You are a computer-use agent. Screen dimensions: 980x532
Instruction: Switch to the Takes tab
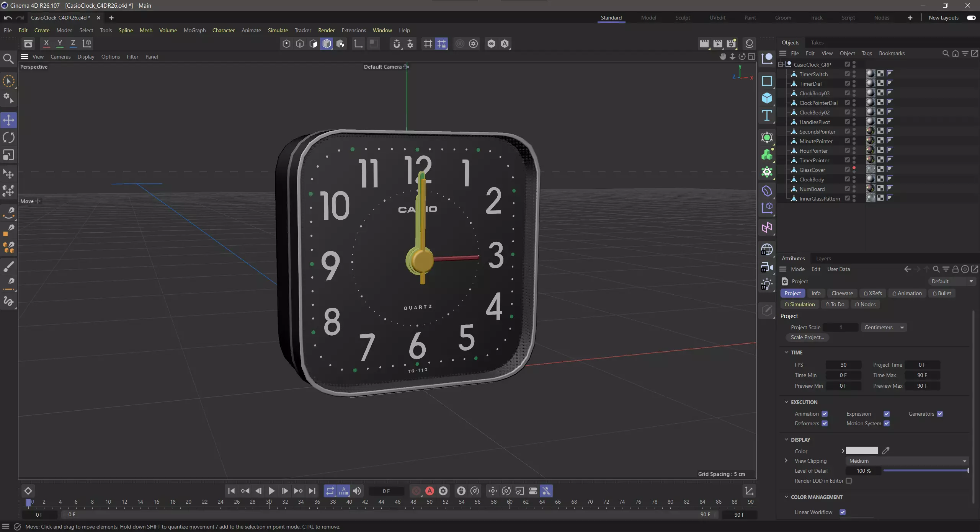pyautogui.click(x=817, y=42)
